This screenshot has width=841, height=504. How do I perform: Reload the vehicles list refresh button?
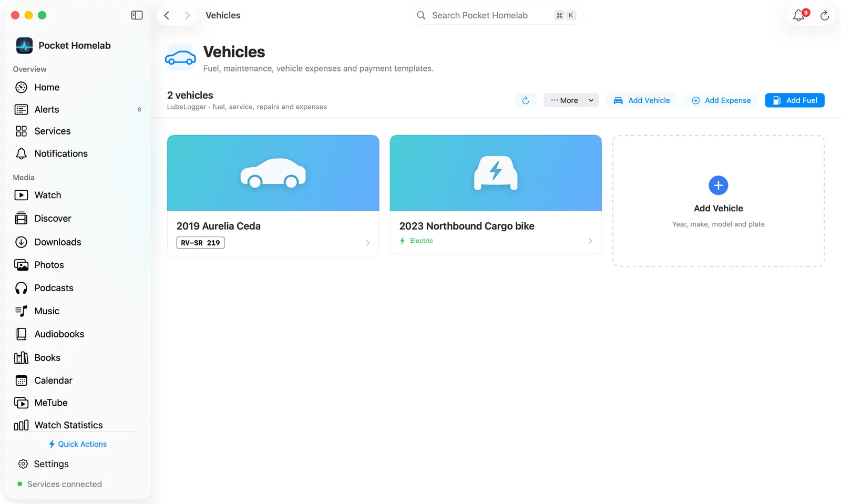526,100
